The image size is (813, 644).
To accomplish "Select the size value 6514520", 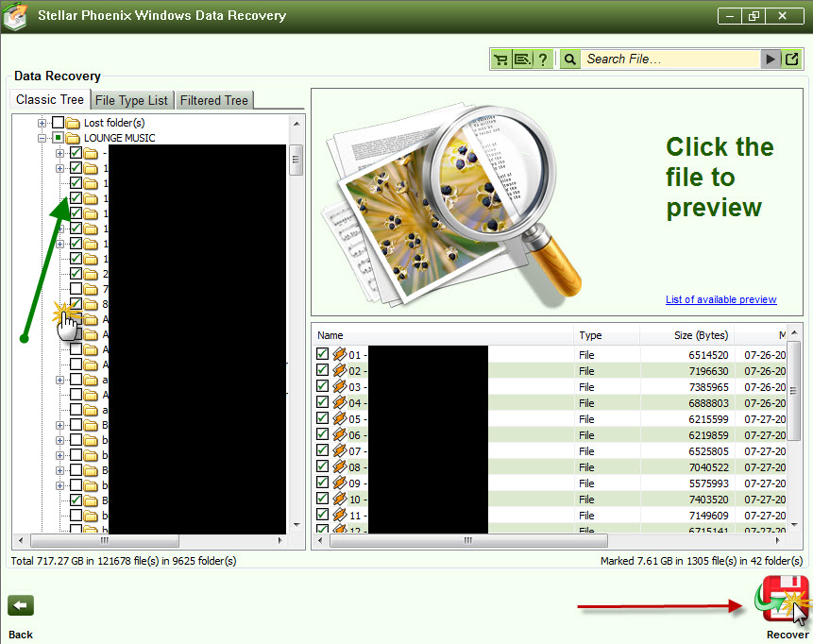I will coord(708,355).
